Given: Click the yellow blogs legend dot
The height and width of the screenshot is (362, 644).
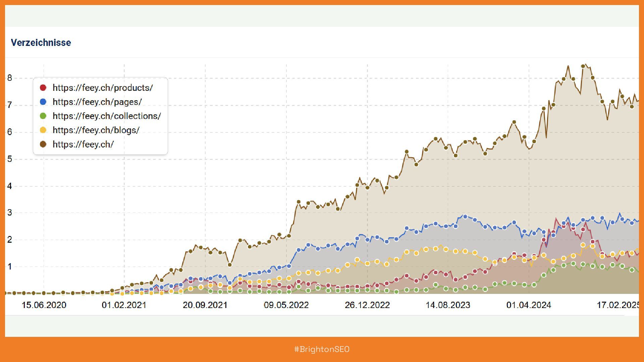Looking at the screenshot, I should [43, 130].
